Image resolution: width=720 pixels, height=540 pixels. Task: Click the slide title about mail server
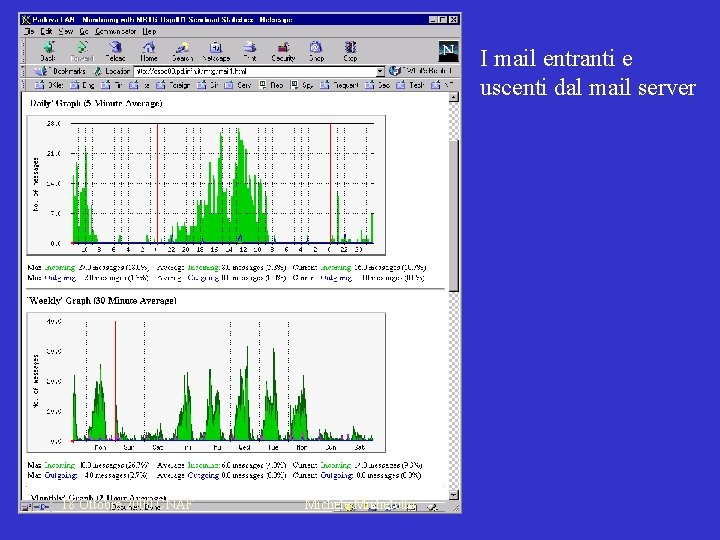click(588, 73)
